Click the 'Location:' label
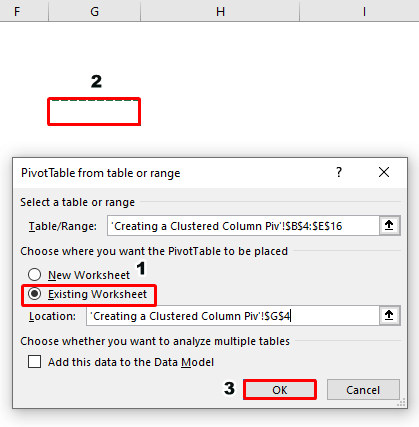This screenshot has width=419, height=427. tap(52, 316)
